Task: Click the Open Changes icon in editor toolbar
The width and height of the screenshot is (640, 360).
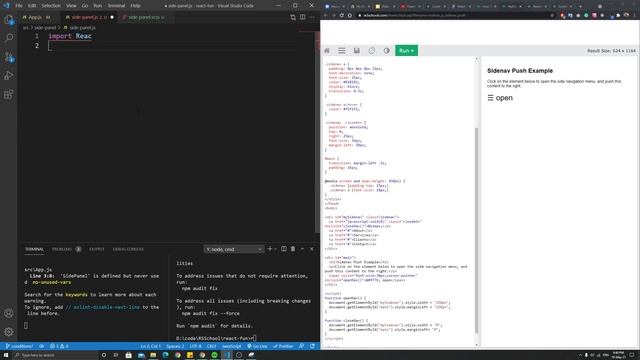Action: click(293, 17)
